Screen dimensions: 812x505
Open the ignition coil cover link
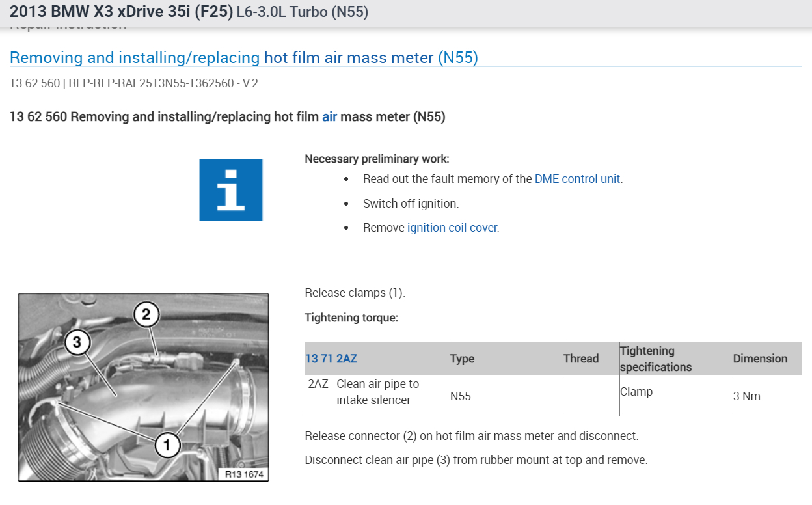(x=452, y=228)
